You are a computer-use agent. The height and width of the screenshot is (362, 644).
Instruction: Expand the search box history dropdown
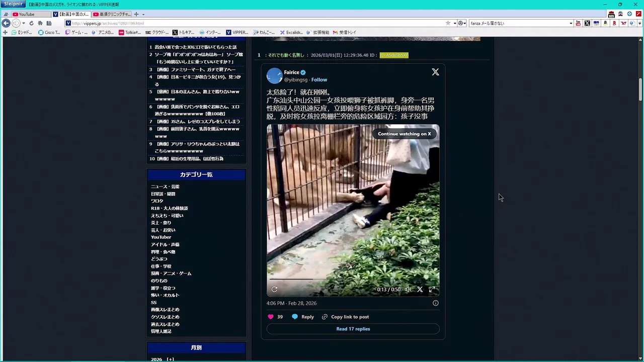(571, 23)
